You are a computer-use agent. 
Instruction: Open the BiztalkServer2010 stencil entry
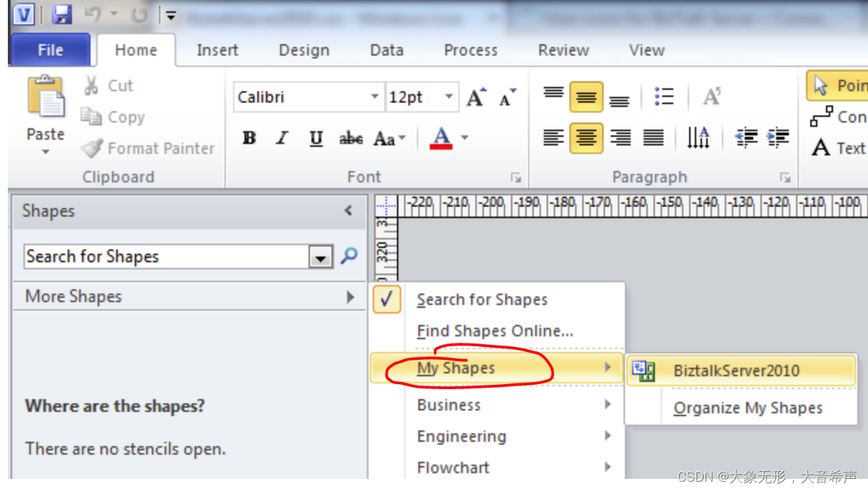[736, 371]
